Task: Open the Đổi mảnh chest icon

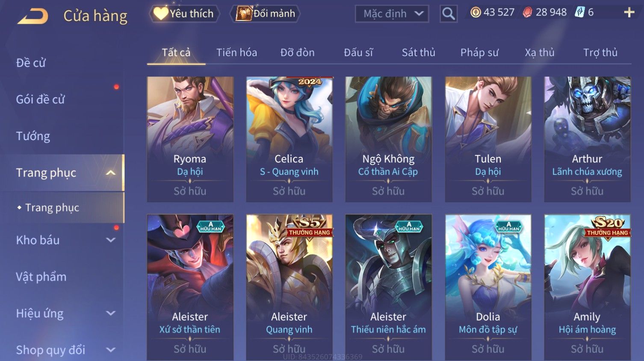Action: (x=244, y=13)
